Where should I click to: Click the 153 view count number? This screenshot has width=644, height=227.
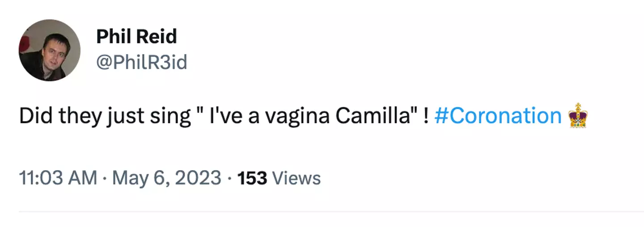point(252,178)
